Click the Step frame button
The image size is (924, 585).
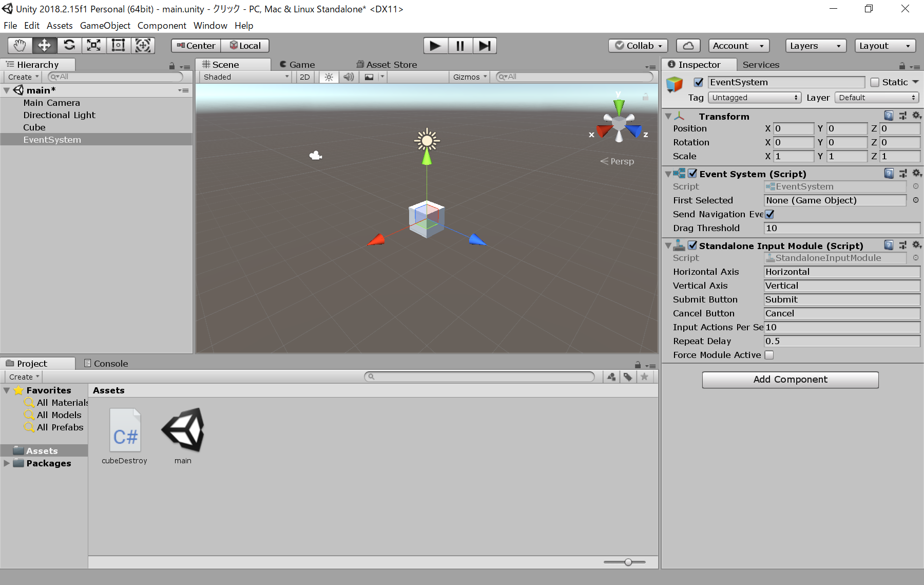click(485, 46)
